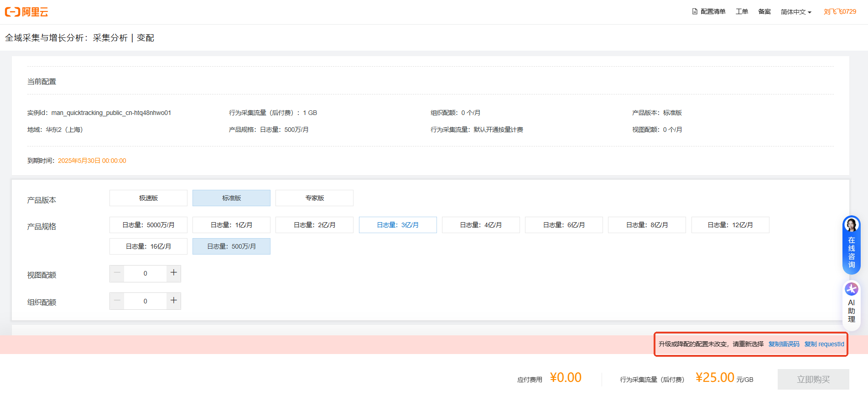Choose spec 日志量: 5000万/月
The image size is (868, 396).
(148, 225)
